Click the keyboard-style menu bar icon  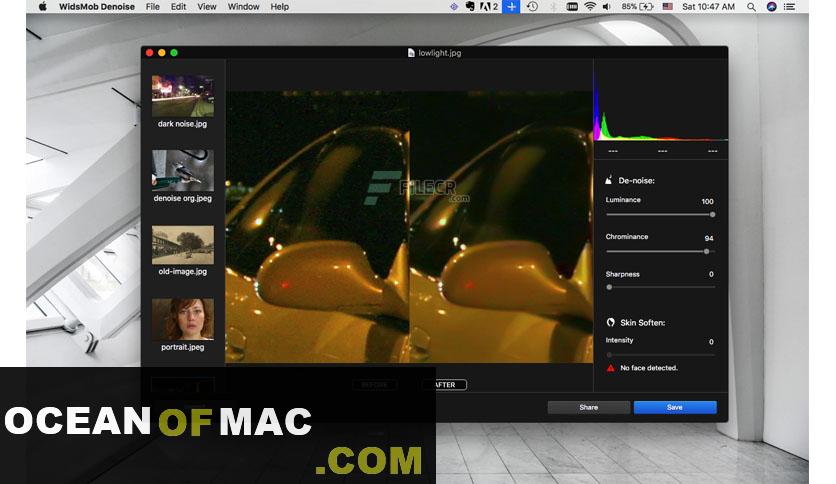click(x=572, y=6)
